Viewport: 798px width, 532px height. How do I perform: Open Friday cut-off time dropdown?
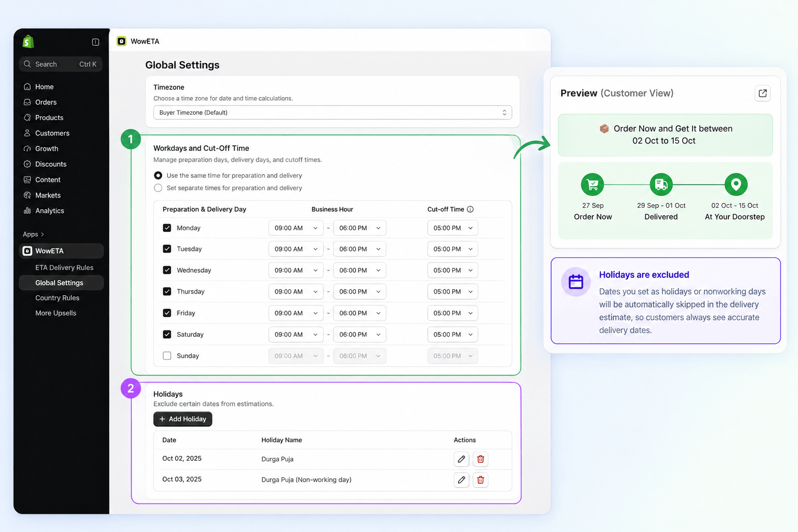click(453, 313)
